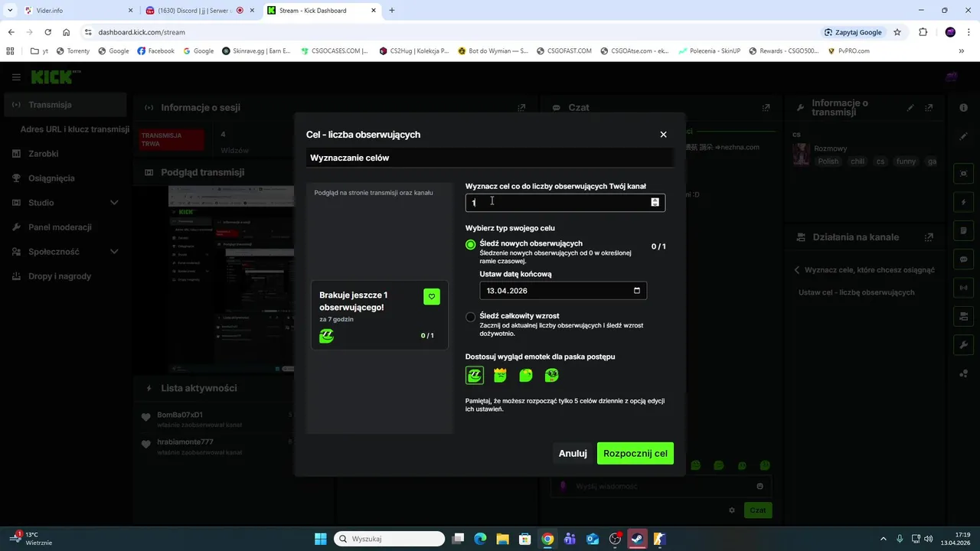Click the end date field 13.04.2026
The image size is (980, 551).
(563, 291)
